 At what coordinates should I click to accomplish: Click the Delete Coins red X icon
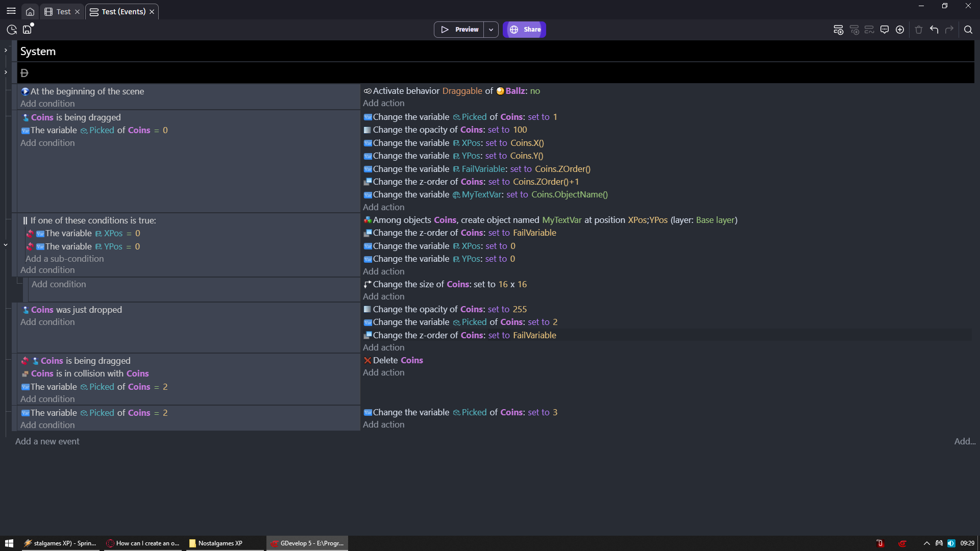367,361
